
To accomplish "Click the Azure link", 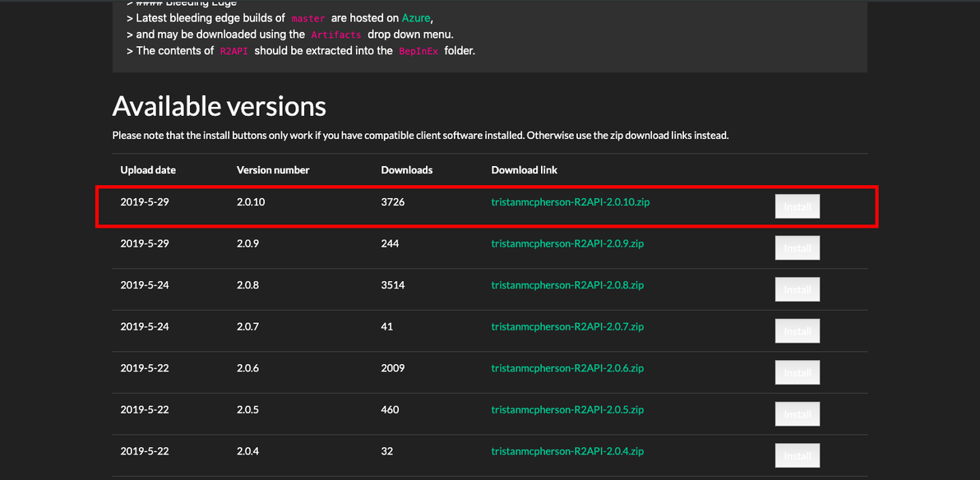I will tap(416, 18).
